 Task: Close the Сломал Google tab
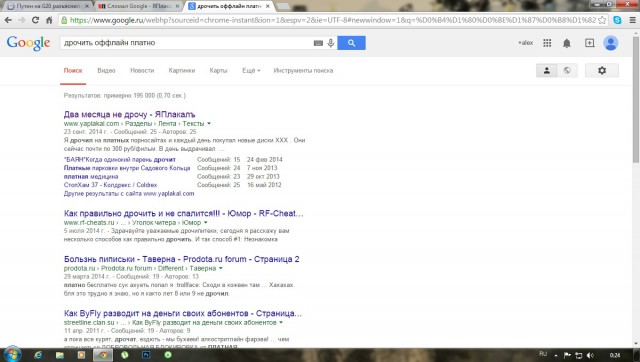pyautogui.click(x=177, y=6)
